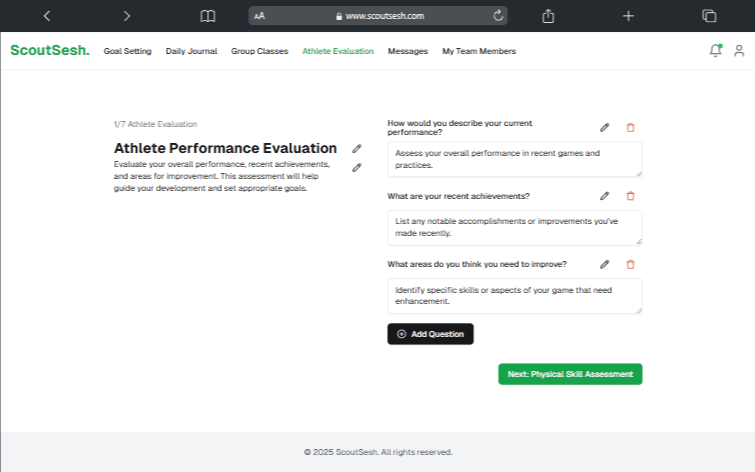This screenshot has width=755, height=472.
Task: Edit the evaluation description text
Action: [x=356, y=168]
